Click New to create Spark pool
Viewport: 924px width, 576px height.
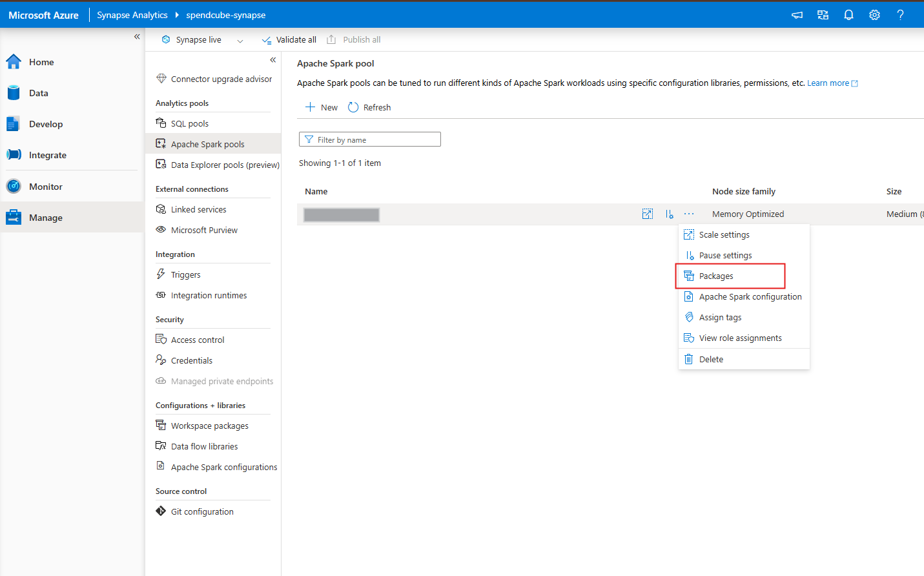pyautogui.click(x=322, y=107)
